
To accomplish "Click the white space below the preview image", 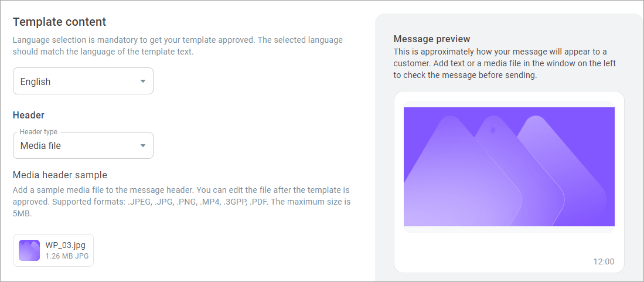I will pos(509,246).
